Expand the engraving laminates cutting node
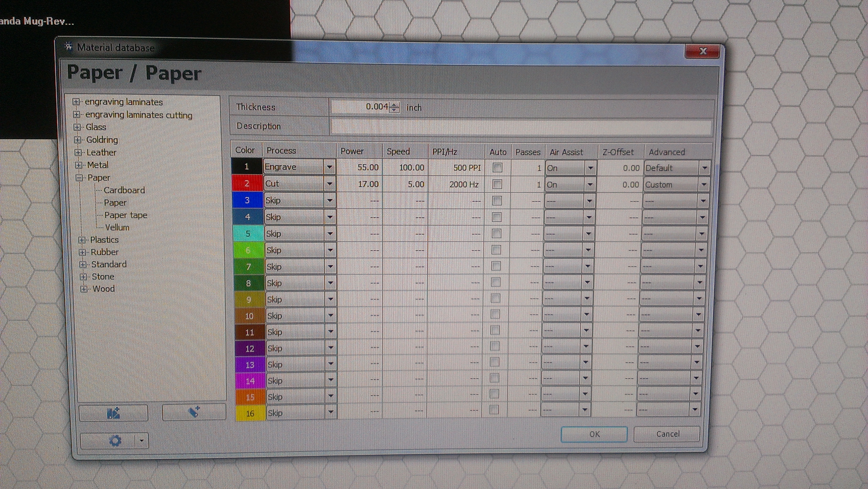 77,115
